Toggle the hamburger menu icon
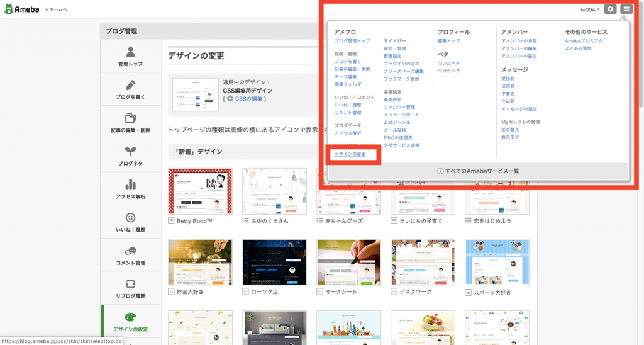Image resolution: width=644 pixels, height=345 pixels. coord(626,9)
